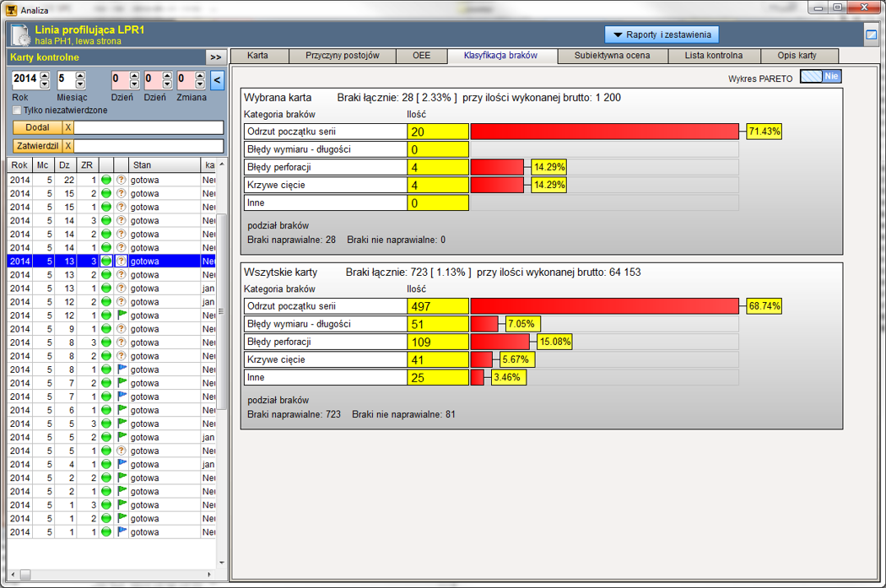Select the OEE tab
This screenshot has height=588, width=886.
(x=422, y=56)
